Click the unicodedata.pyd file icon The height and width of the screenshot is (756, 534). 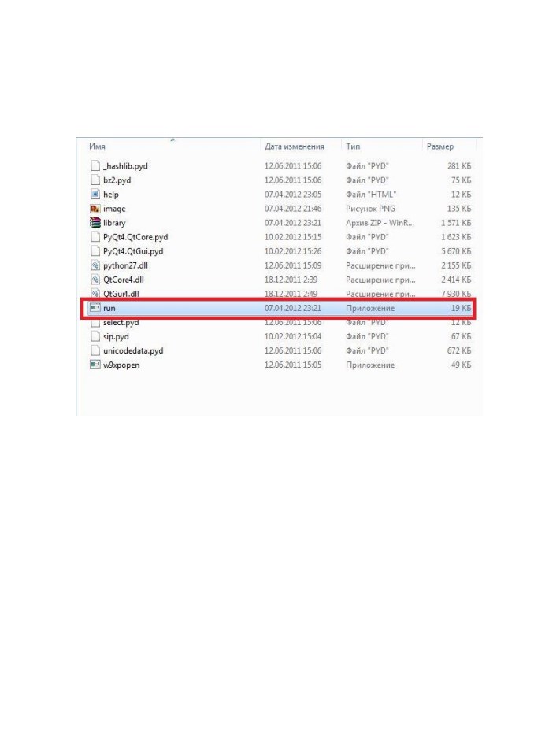pyautogui.click(x=95, y=350)
